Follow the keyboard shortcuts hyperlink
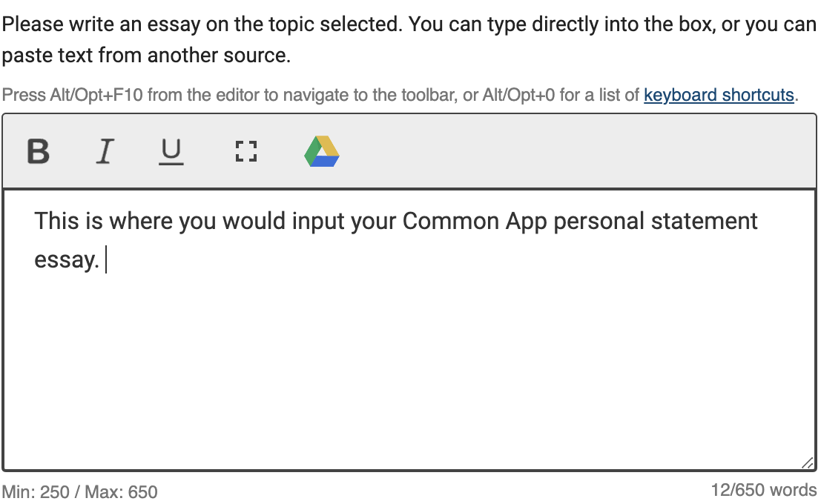This screenshot has width=821, height=504. coord(718,95)
